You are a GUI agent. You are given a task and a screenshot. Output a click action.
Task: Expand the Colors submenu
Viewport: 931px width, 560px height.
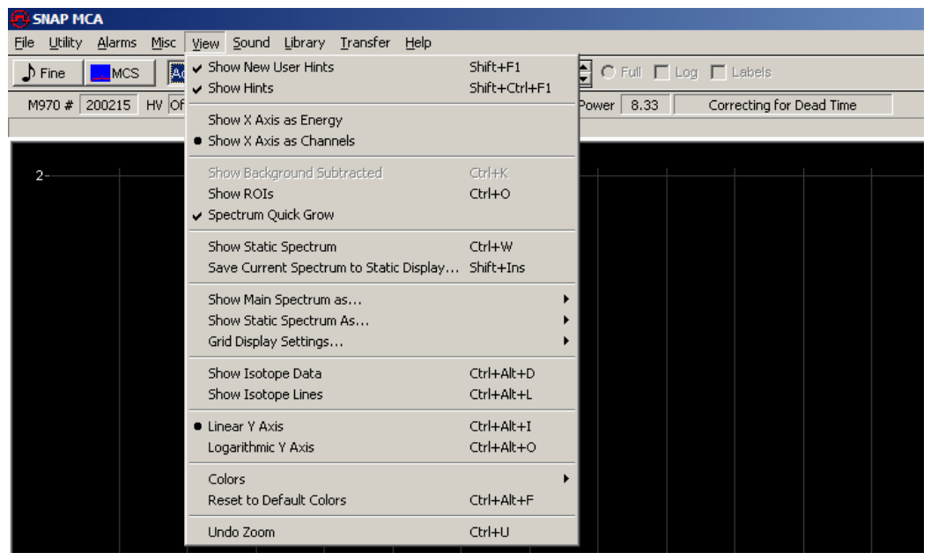click(x=381, y=479)
